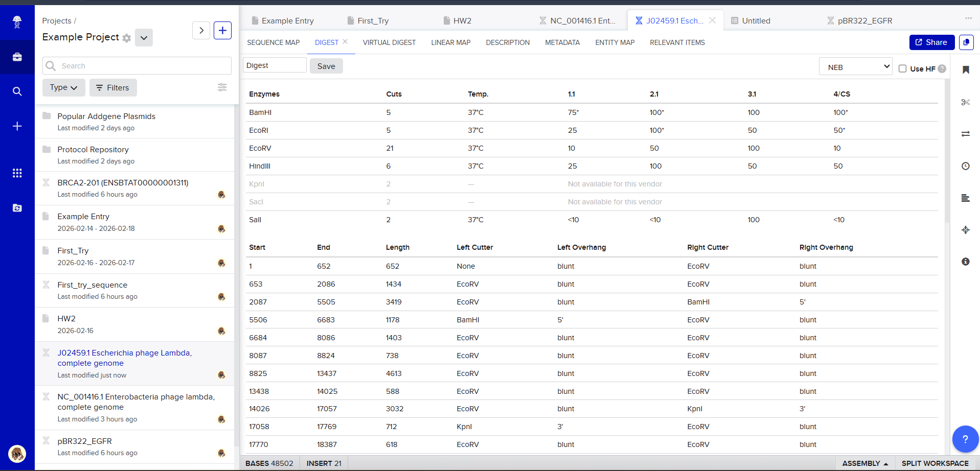Image resolution: width=980 pixels, height=471 pixels.
Task: Open the scissors digest tool icon
Action: [x=965, y=102]
